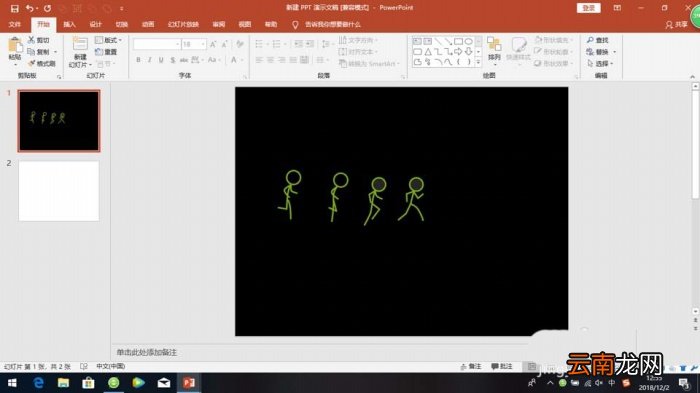Click the Undo arrow icon

(29, 8)
